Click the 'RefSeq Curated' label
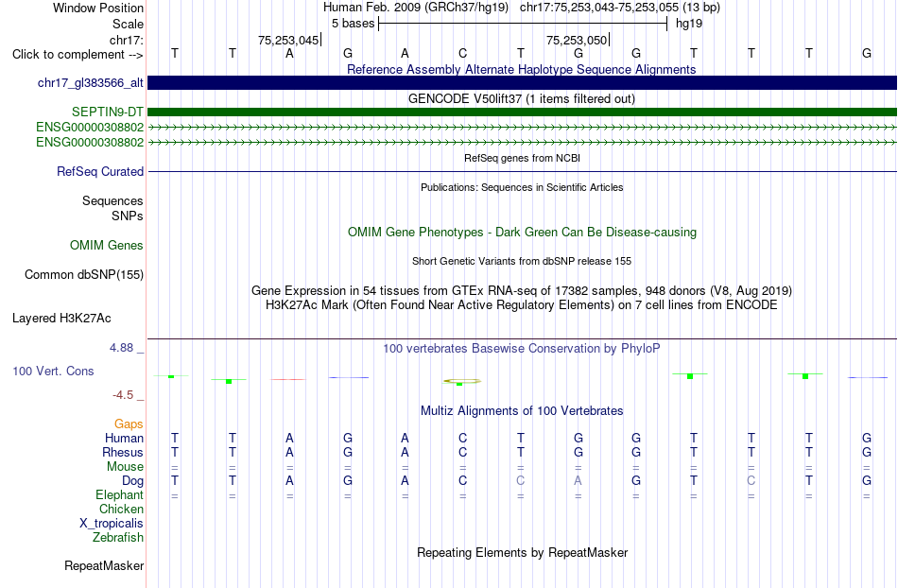Screen dimensions: 898x588 click(100, 171)
